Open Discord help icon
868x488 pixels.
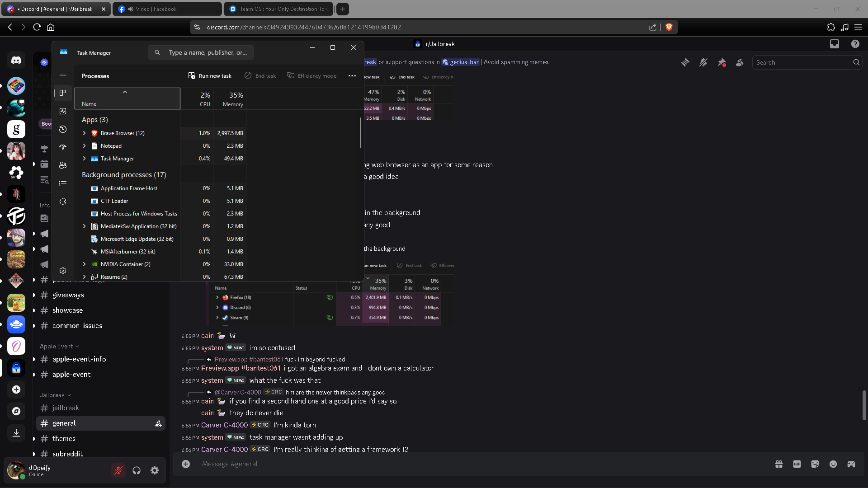[855, 44]
